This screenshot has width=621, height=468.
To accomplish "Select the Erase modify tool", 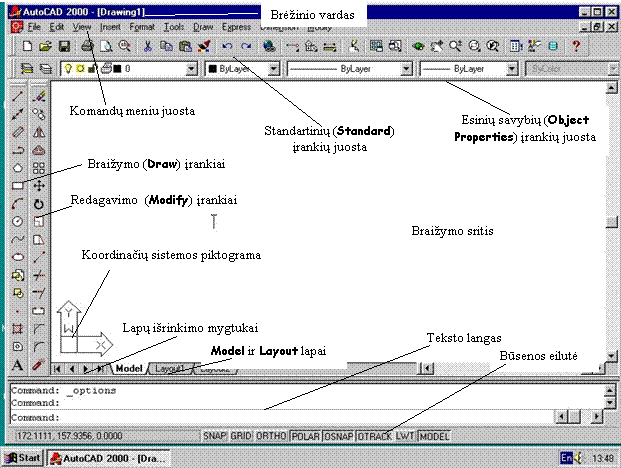I will click(x=39, y=96).
